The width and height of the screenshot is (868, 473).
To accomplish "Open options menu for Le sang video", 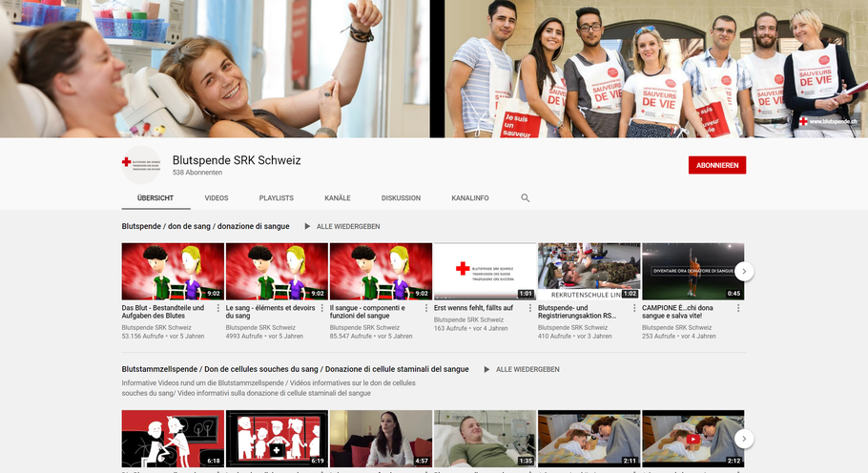I will click(x=321, y=308).
